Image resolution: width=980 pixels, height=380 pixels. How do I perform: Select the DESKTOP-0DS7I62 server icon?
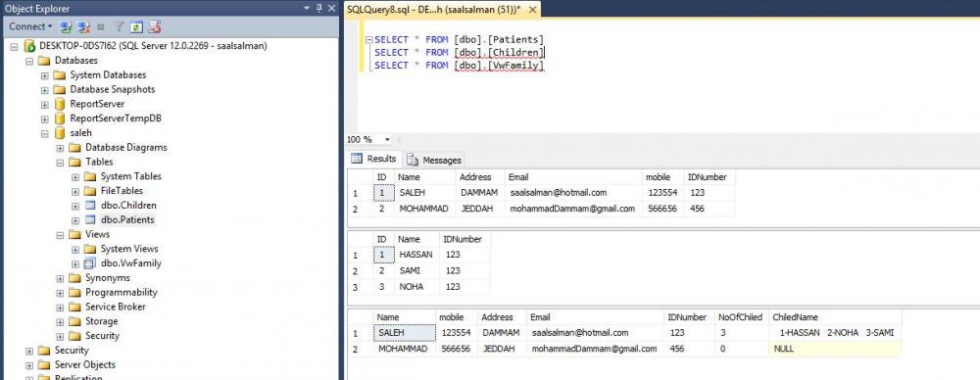[x=29, y=46]
